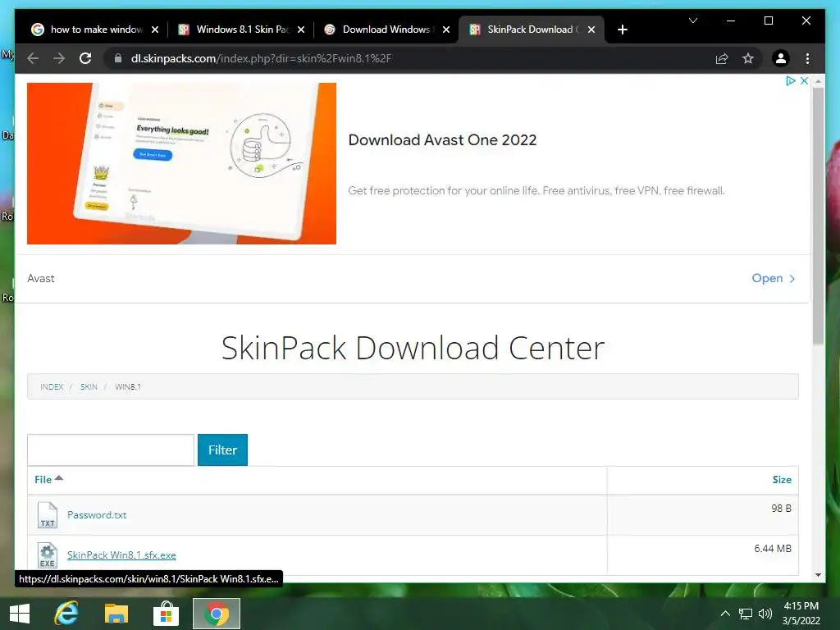Open volume icon in system tray

(x=765, y=614)
